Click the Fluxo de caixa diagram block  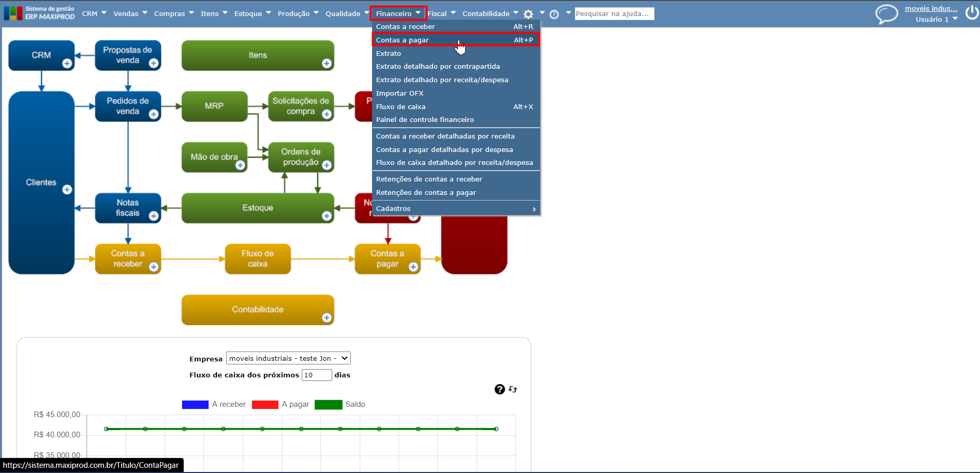(258, 259)
